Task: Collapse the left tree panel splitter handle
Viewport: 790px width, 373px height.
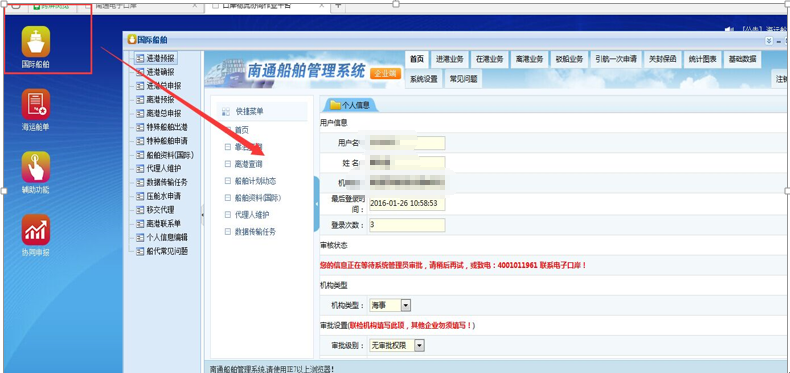Action: pos(203,214)
